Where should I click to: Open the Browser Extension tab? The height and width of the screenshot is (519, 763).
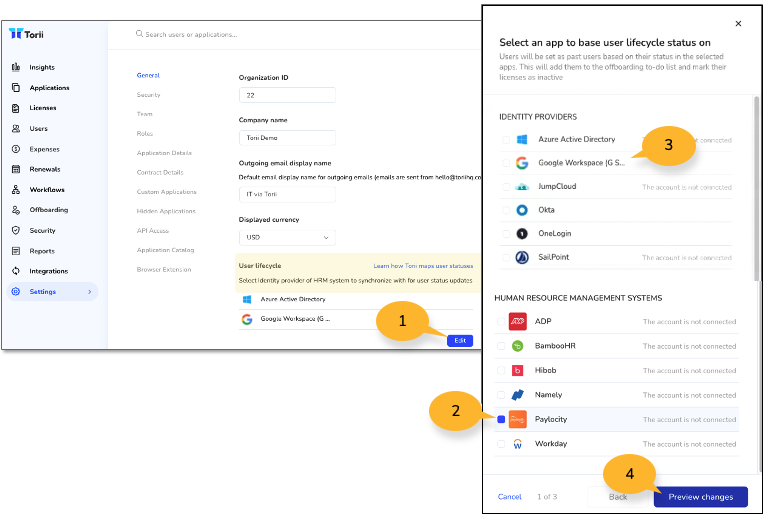tap(164, 269)
